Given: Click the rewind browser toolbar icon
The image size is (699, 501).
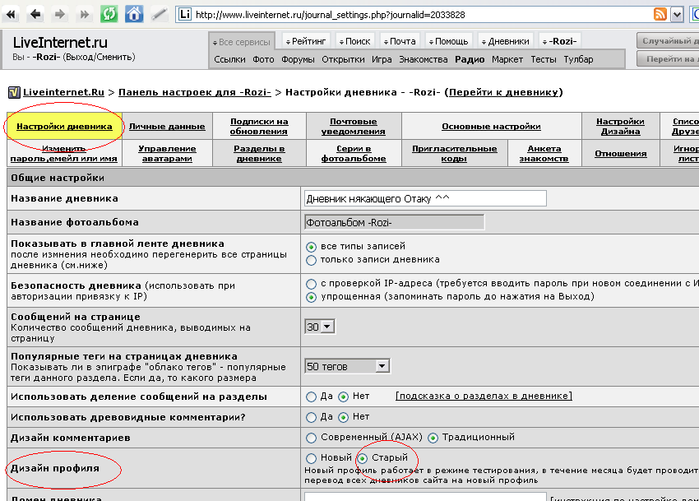Looking at the screenshot, I should pyautogui.click(x=11, y=14).
